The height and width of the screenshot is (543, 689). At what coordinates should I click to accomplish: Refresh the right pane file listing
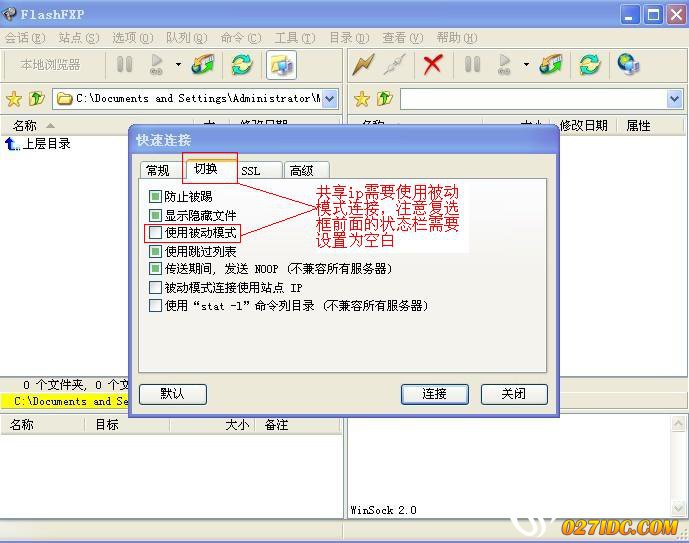click(590, 65)
